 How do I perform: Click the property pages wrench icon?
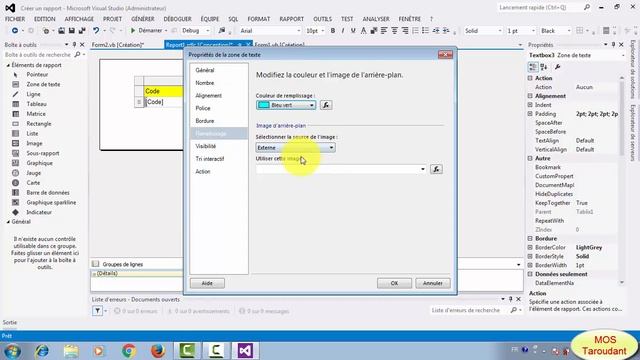(558, 67)
